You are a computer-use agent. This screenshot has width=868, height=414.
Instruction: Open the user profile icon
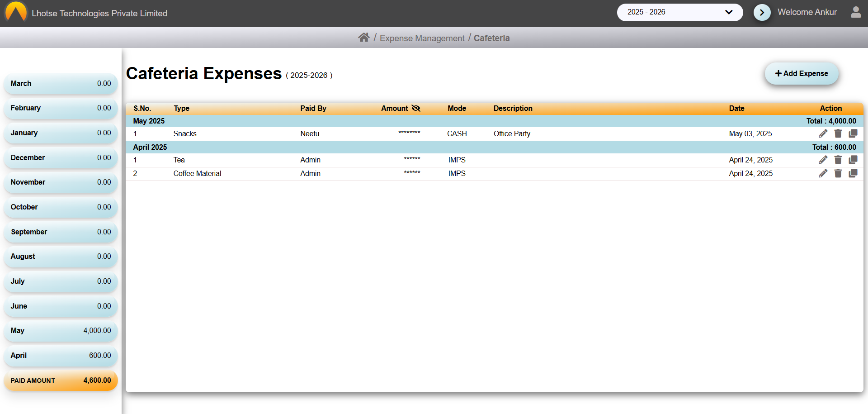[856, 12]
